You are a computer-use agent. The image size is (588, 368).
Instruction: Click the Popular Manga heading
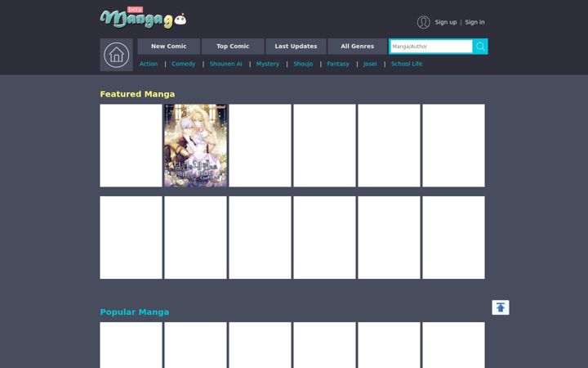tap(134, 312)
